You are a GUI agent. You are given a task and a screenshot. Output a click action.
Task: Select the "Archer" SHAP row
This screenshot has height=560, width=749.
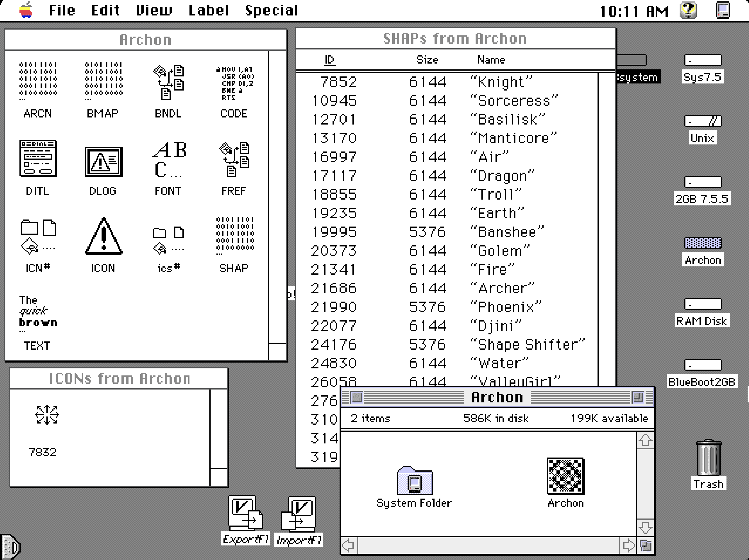447,288
